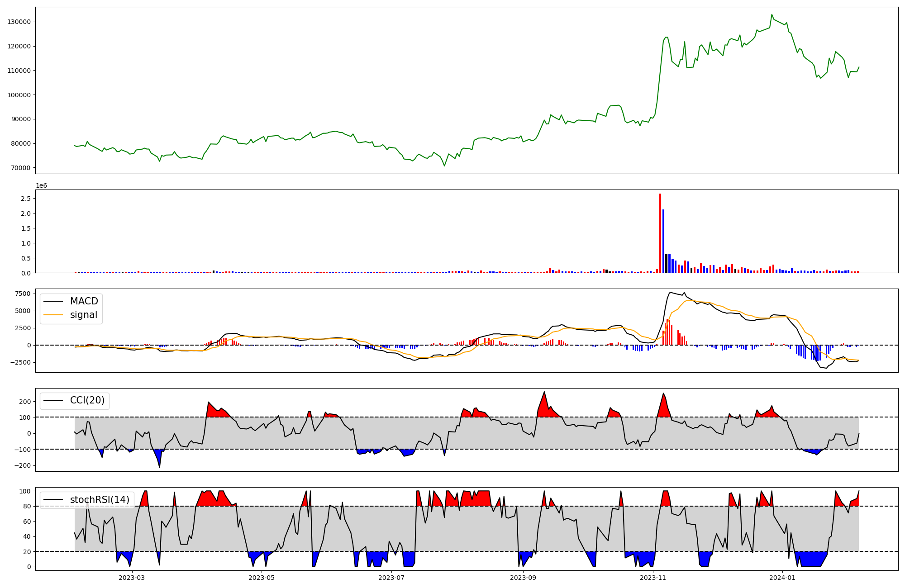Screen dimensions: 905x588
Task: Click the 2023-05 x-axis date label
Action: click(x=262, y=578)
